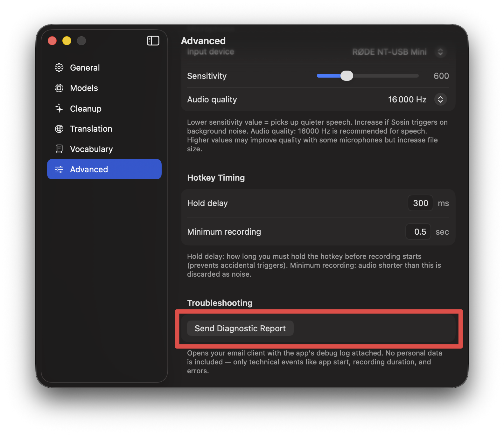Open the Cleanup settings pane
This screenshot has width=504, height=435.
[86, 108]
